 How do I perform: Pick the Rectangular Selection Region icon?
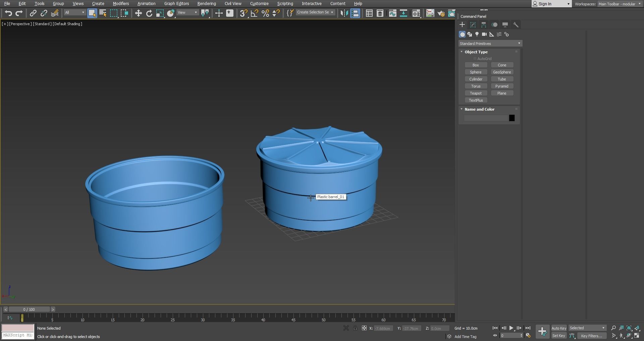click(114, 13)
